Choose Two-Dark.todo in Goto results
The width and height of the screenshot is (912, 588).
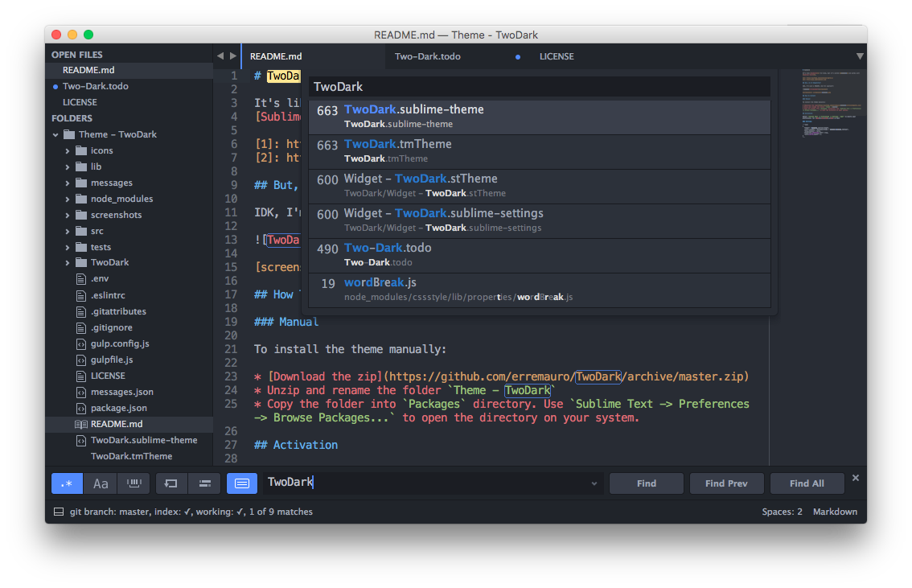[x=539, y=255]
